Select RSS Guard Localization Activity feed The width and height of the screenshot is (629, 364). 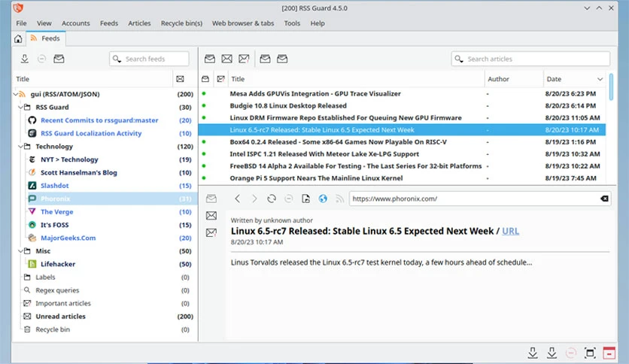coord(91,133)
